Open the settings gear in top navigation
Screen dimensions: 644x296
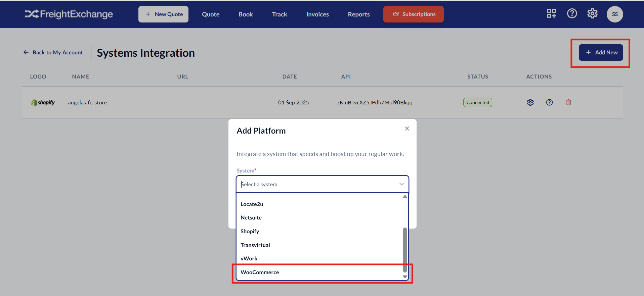[x=592, y=13]
